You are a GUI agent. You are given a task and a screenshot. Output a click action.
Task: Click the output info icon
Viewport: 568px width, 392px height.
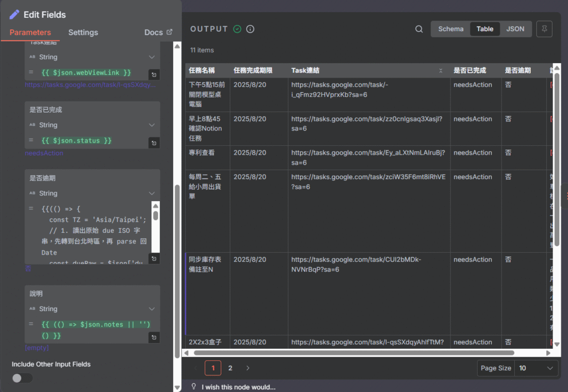point(250,29)
